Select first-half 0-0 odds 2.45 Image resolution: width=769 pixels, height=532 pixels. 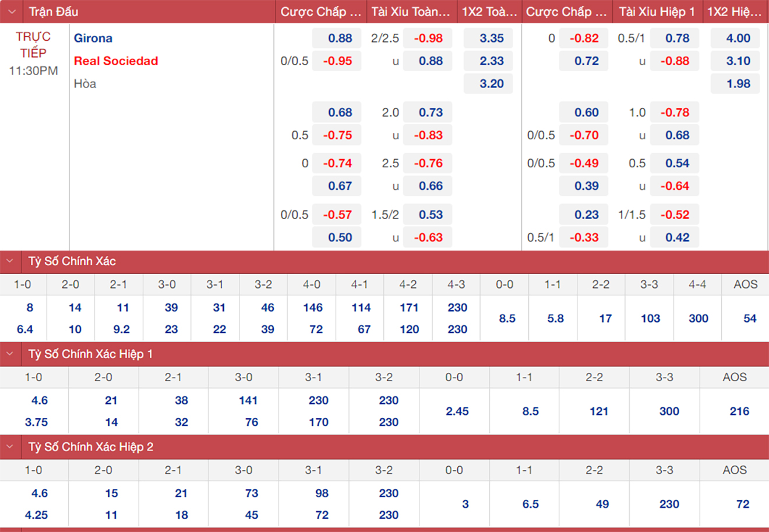[457, 411]
